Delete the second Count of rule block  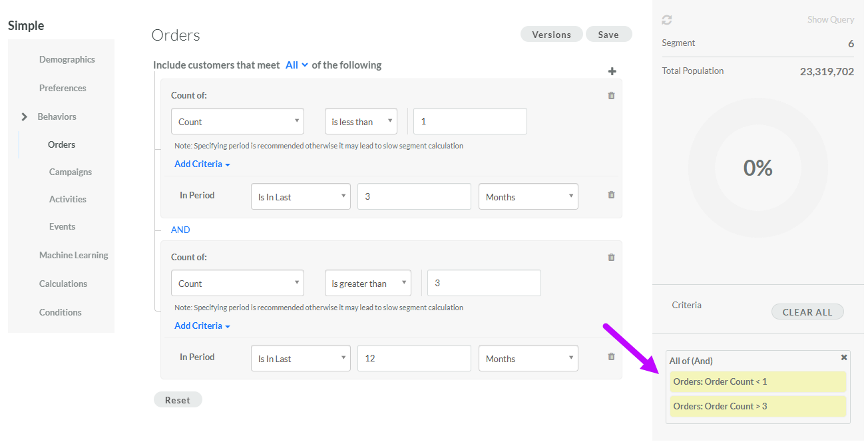point(611,258)
